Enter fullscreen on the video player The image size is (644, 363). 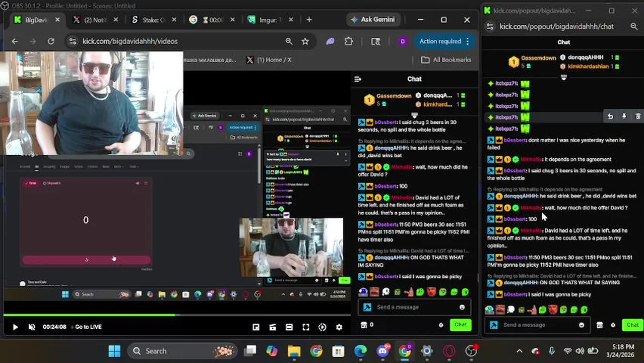[306, 327]
